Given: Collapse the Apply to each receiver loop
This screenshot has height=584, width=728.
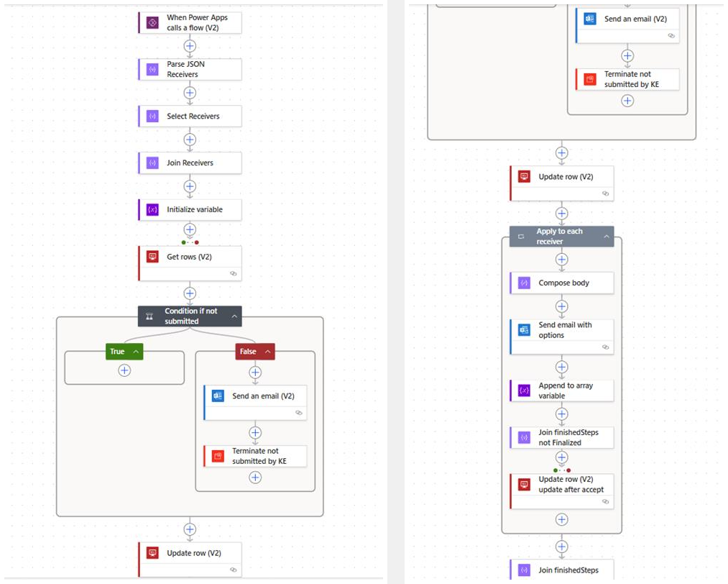Looking at the screenshot, I should pos(607,237).
